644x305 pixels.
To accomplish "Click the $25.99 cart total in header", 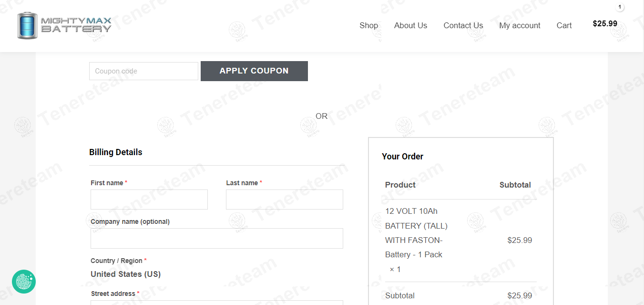I will [x=604, y=23].
